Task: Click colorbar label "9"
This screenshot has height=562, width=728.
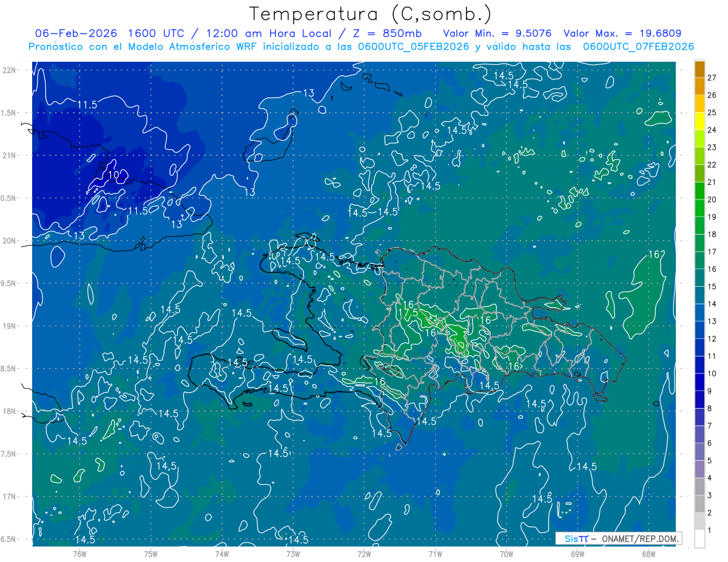Action: [710, 391]
